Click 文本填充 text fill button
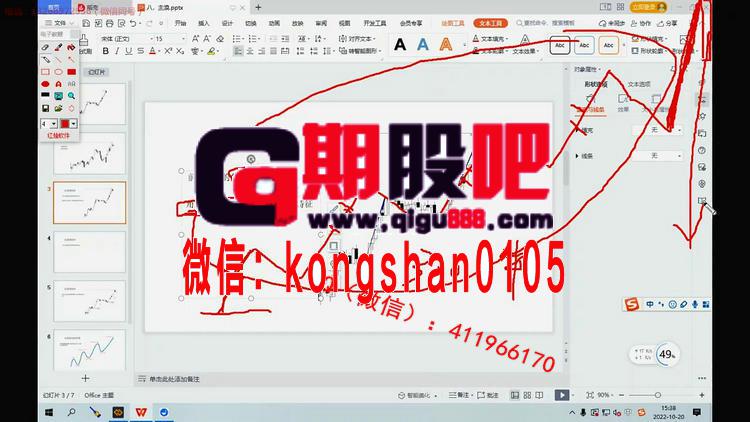 (491, 38)
